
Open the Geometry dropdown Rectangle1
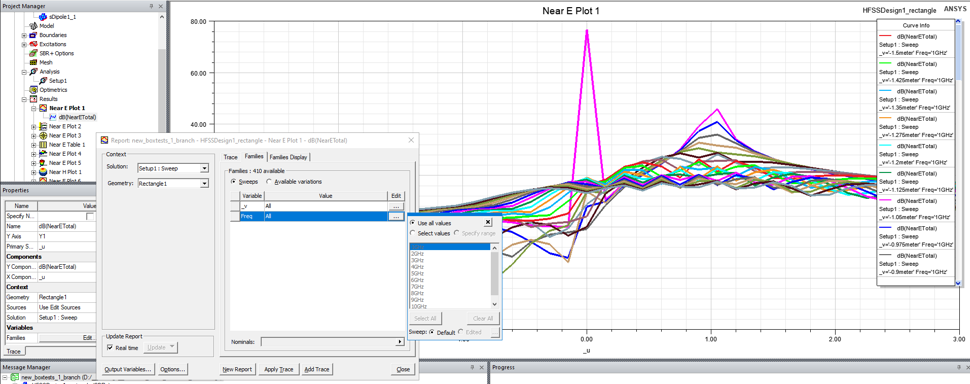pos(173,183)
